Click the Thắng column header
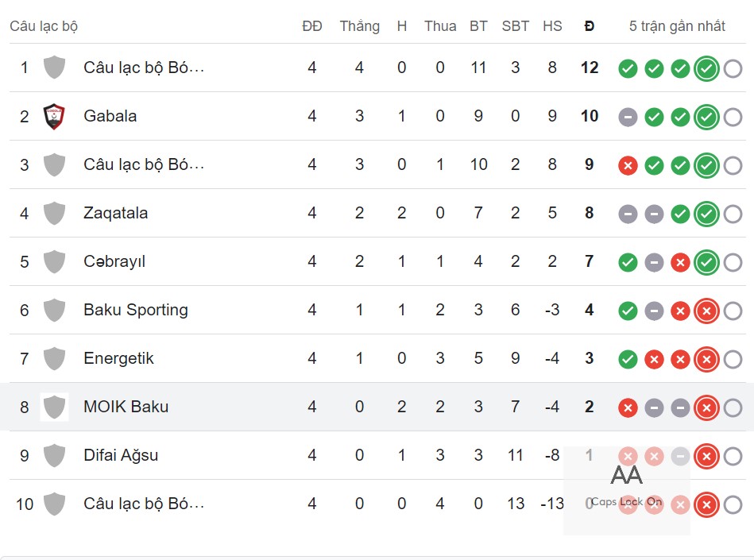The image size is (754, 560). (359, 26)
